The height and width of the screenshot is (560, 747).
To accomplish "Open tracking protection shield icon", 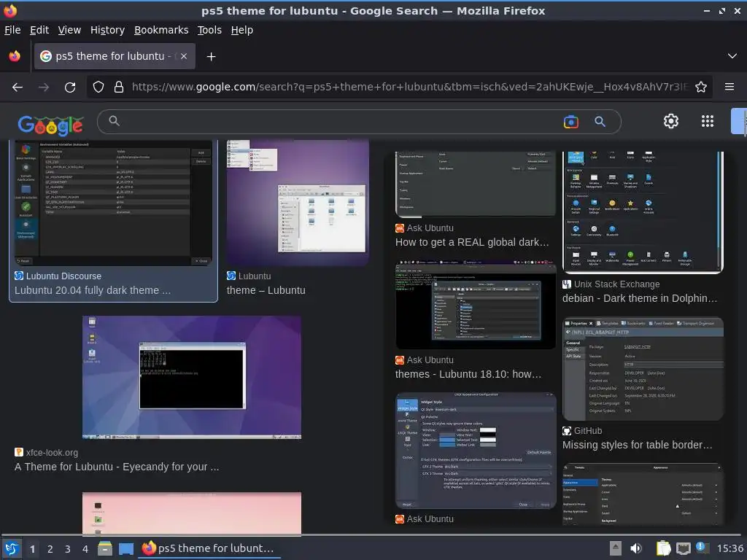I will click(98, 87).
